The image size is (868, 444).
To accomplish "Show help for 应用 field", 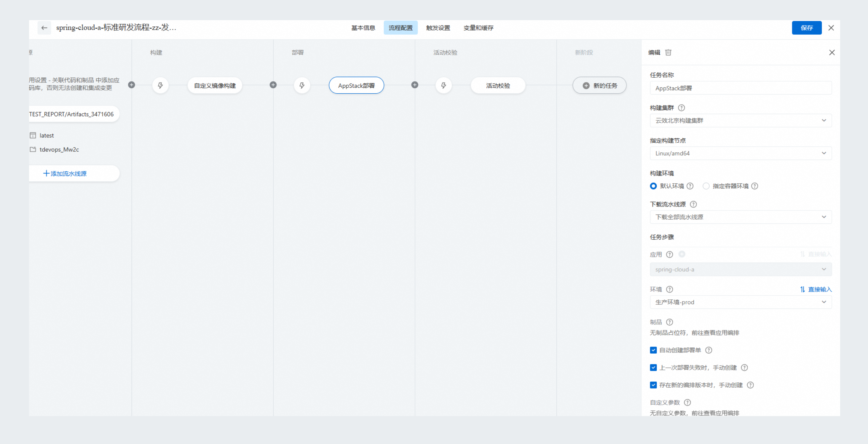I will (x=670, y=255).
